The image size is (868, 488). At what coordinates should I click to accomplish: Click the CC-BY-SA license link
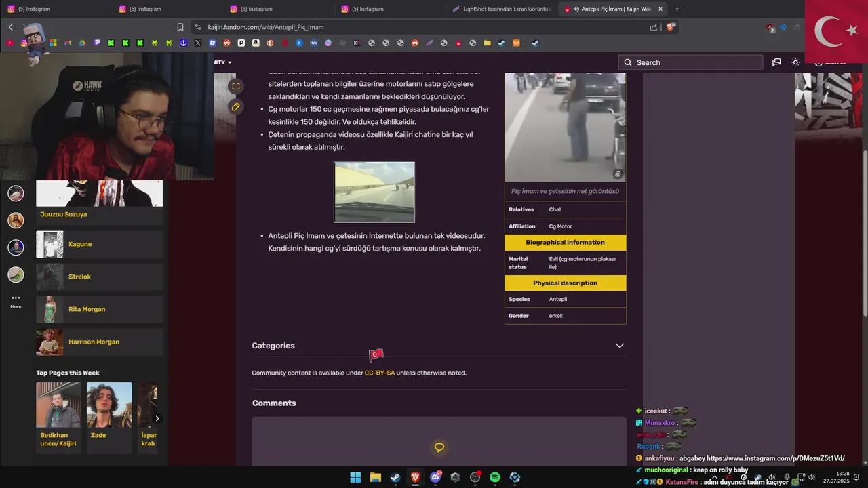click(x=380, y=373)
